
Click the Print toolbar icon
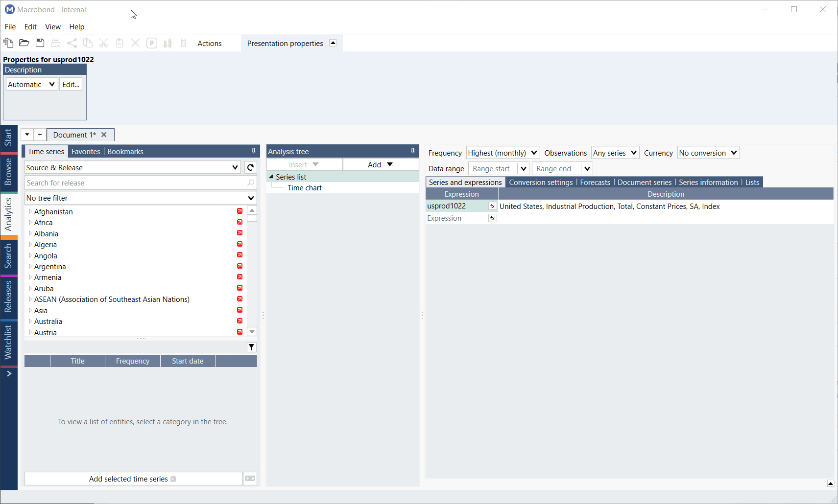[56, 43]
